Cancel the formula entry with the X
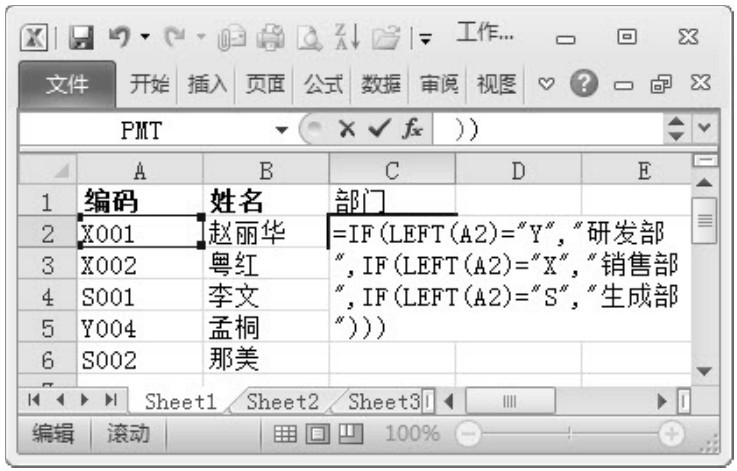Image resolution: width=737 pixels, height=471 pixels. pos(347,129)
